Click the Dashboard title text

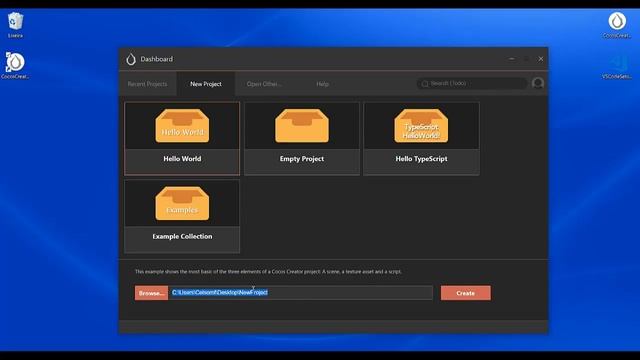[156, 59]
